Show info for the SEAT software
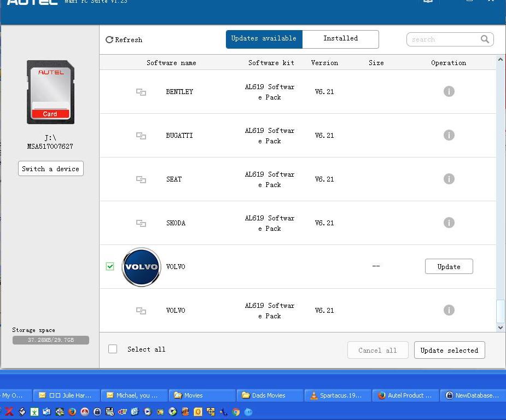The width and height of the screenshot is (506, 420). 449,179
